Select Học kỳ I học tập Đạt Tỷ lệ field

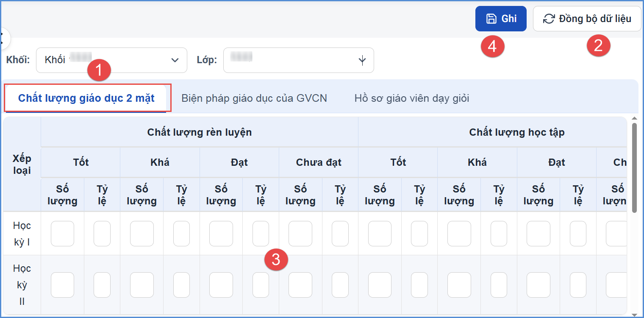(578, 234)
